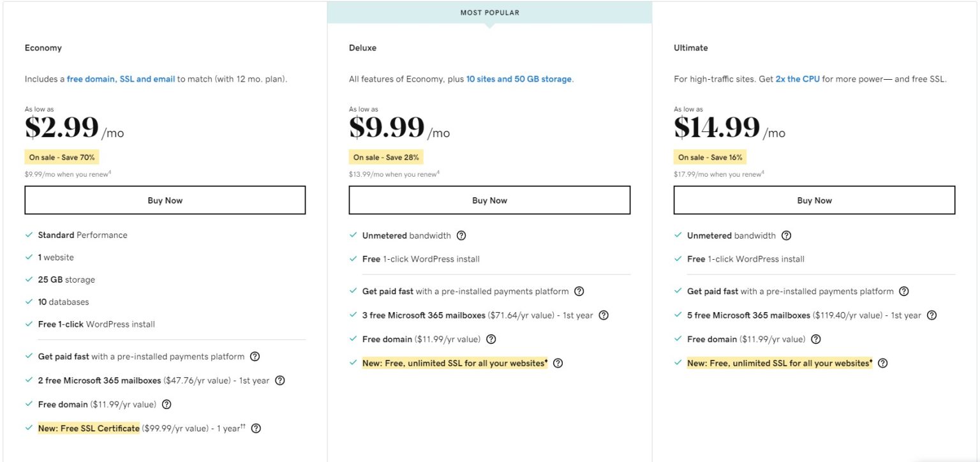Open the free domain, SSL and email link

pyautogui.click(x=121, y=78)
